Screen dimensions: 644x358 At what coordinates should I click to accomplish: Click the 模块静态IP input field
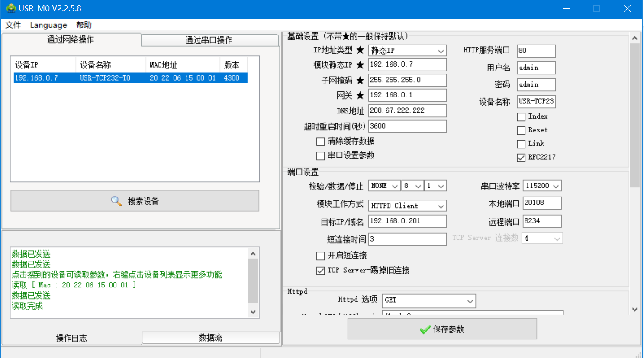tap(407, 65)
